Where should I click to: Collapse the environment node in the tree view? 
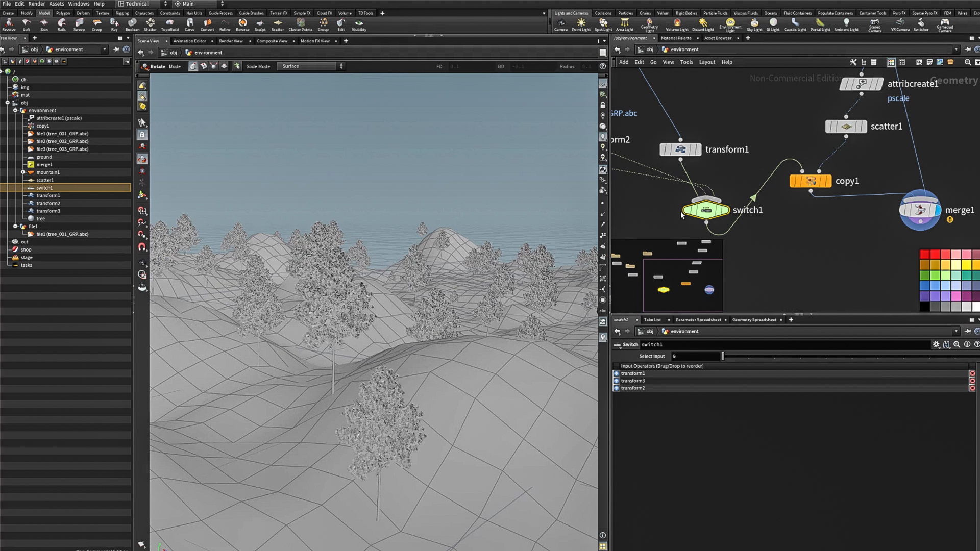[16, 110]
